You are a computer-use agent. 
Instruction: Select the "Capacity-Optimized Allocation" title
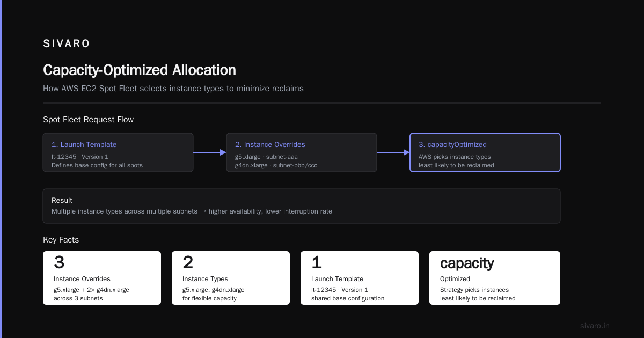(x=140, y=70)
